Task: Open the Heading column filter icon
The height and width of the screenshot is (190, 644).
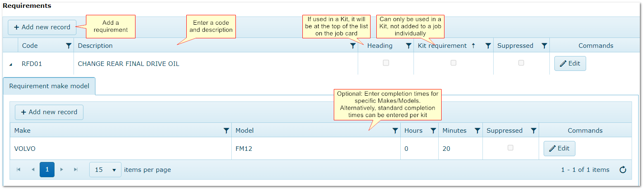Action: point(409,46)
